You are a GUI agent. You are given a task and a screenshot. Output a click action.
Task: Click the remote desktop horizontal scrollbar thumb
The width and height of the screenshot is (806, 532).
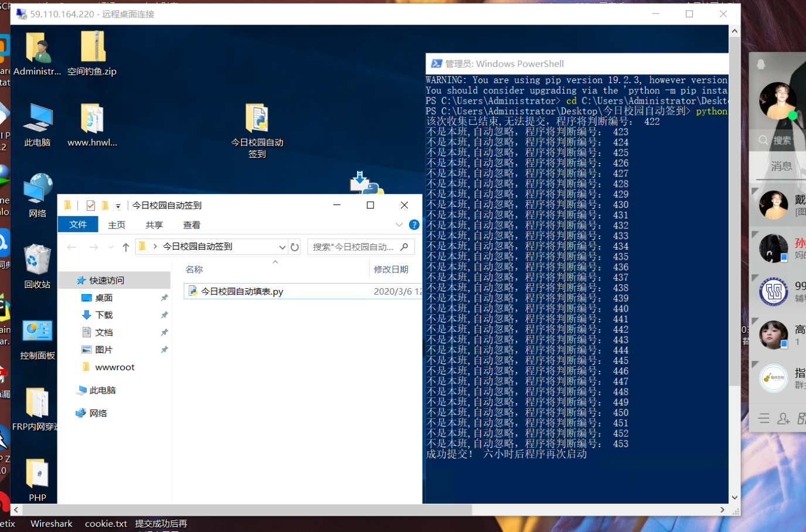click(247, 510)
